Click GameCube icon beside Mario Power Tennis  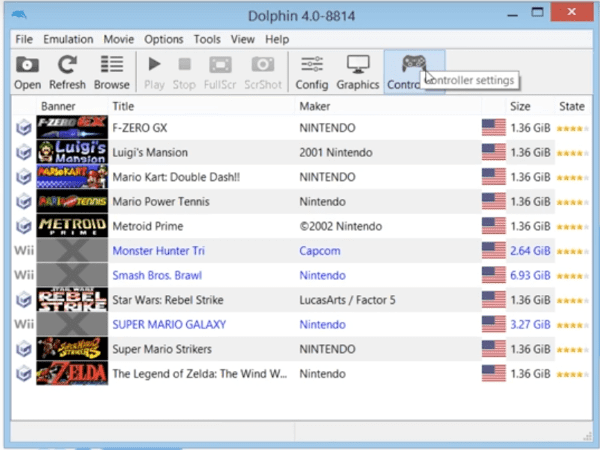click(x=24, y=201)
